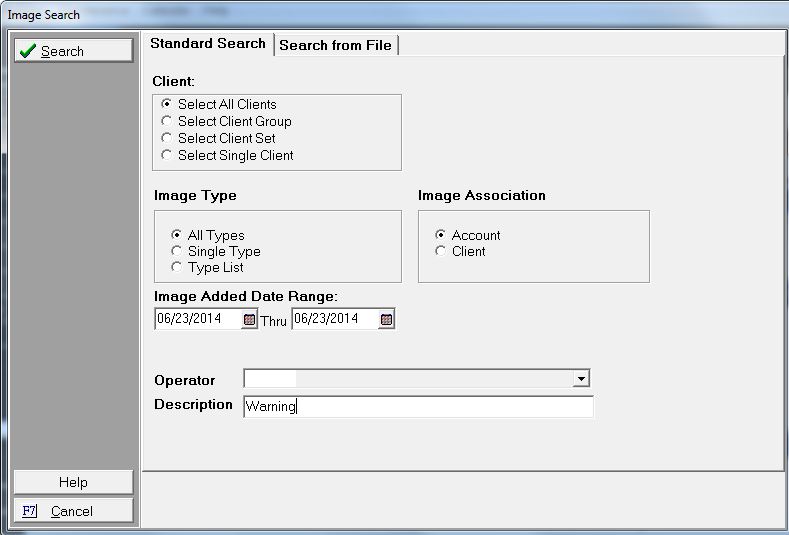Image resolution: width=789 pixels, height=535 pixels.
Task: Open calendar picker for start date
Action: pyautogui.click(x=250, y=320)
